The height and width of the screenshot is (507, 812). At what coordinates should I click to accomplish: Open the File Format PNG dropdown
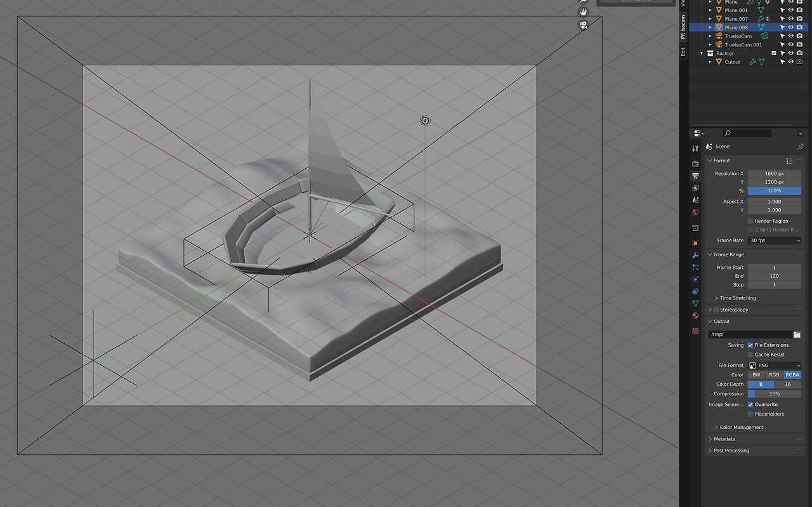point(774,365)
